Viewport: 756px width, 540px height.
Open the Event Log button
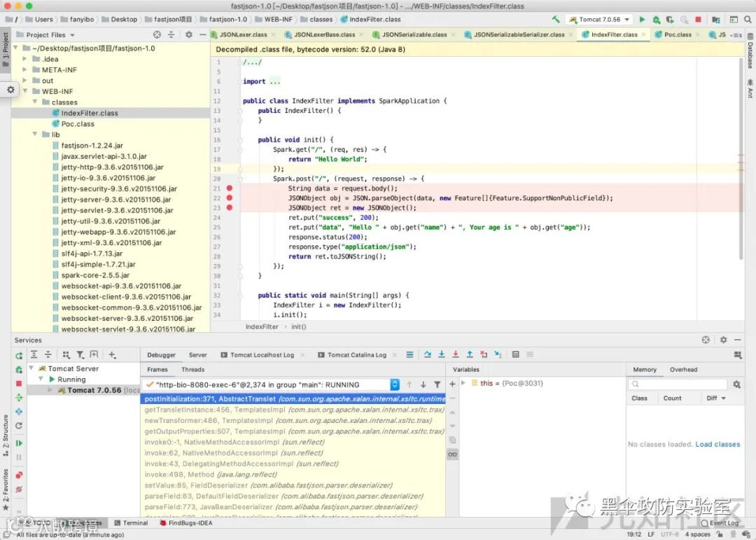tap(720, 522)
